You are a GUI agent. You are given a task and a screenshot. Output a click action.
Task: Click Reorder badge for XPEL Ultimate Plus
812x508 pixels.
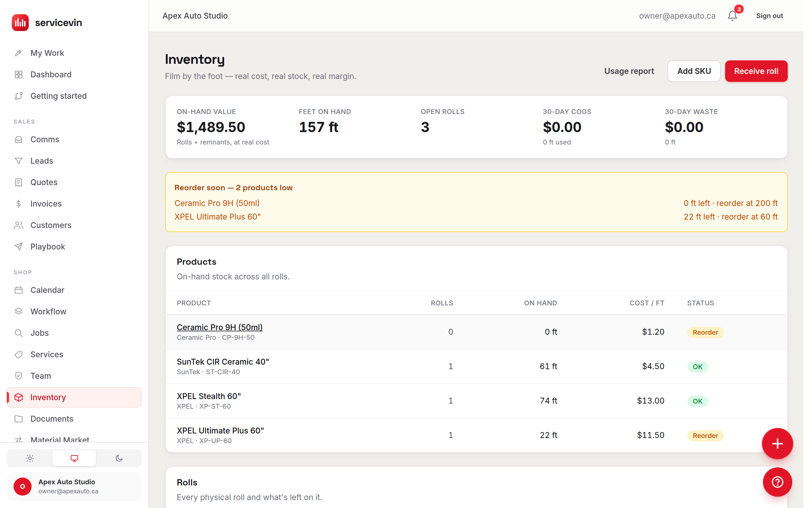tap(705, 436)
